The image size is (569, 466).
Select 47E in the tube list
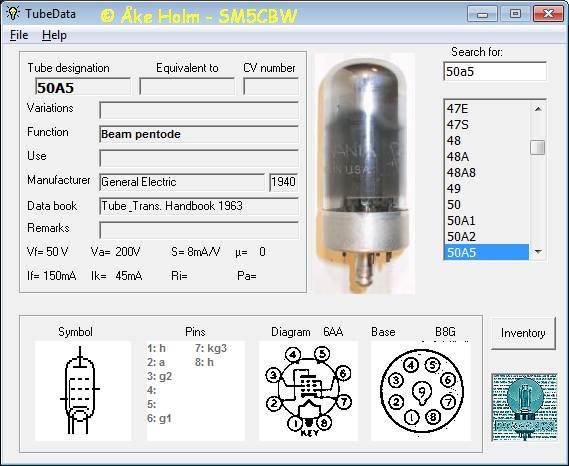coord(486,109)
